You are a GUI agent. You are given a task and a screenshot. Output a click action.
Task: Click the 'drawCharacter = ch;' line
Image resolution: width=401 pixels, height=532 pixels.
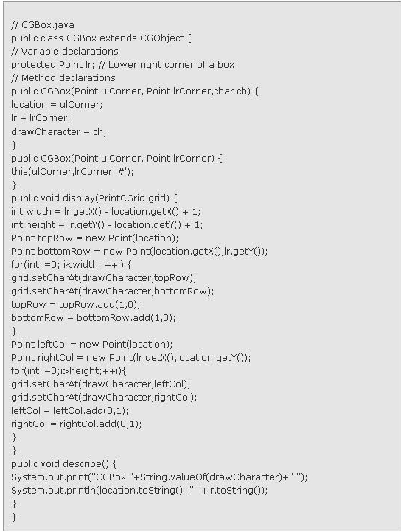(x=59, y=131)
